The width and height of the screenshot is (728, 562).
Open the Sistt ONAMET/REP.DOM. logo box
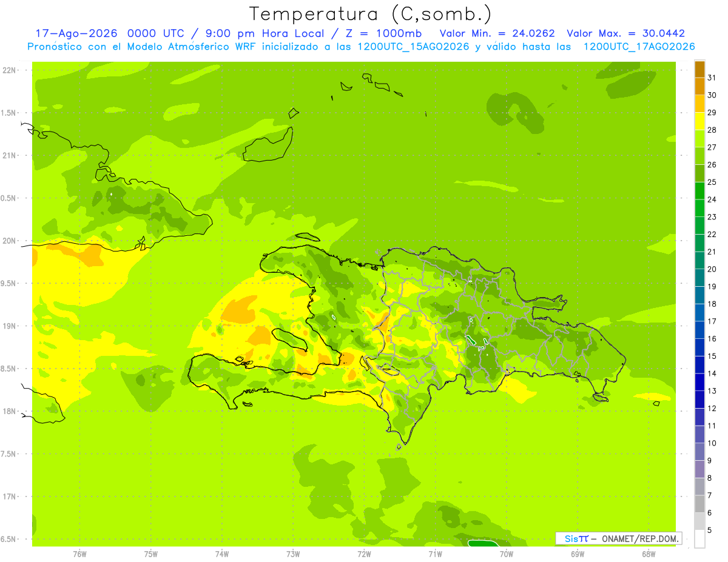click(x=618, y=538)
